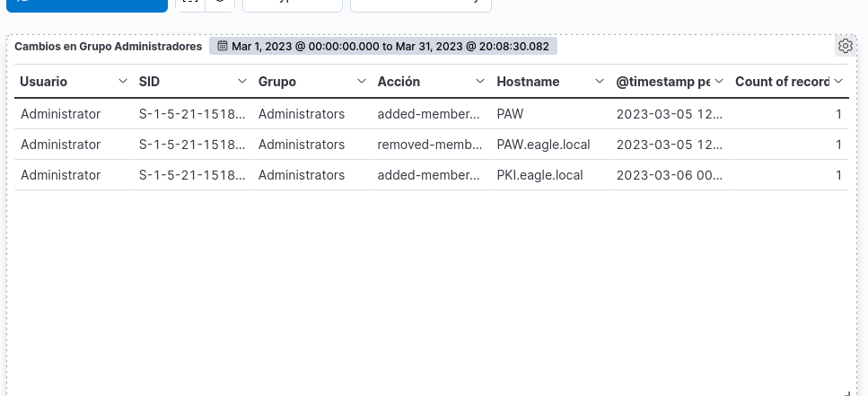Expand Acción column options chevron
The height and width of the screenshot is (396, 868).
click(480, 82)
